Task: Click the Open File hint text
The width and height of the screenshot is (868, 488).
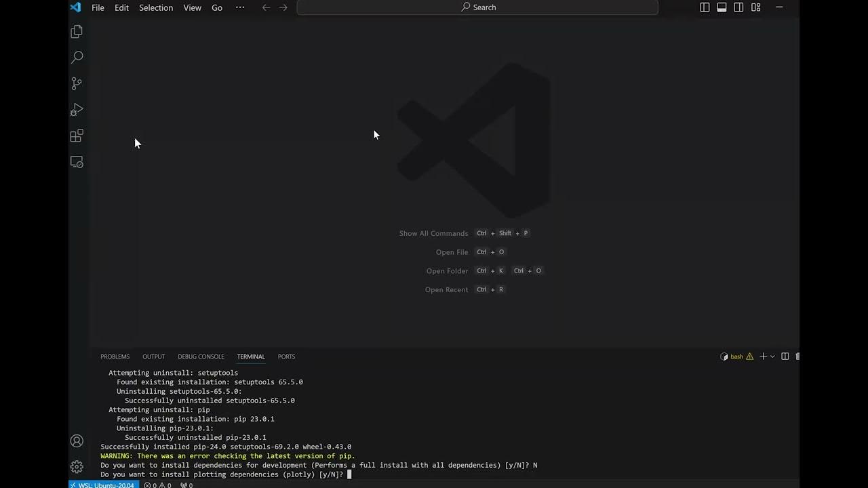Action: coord(452,252)
